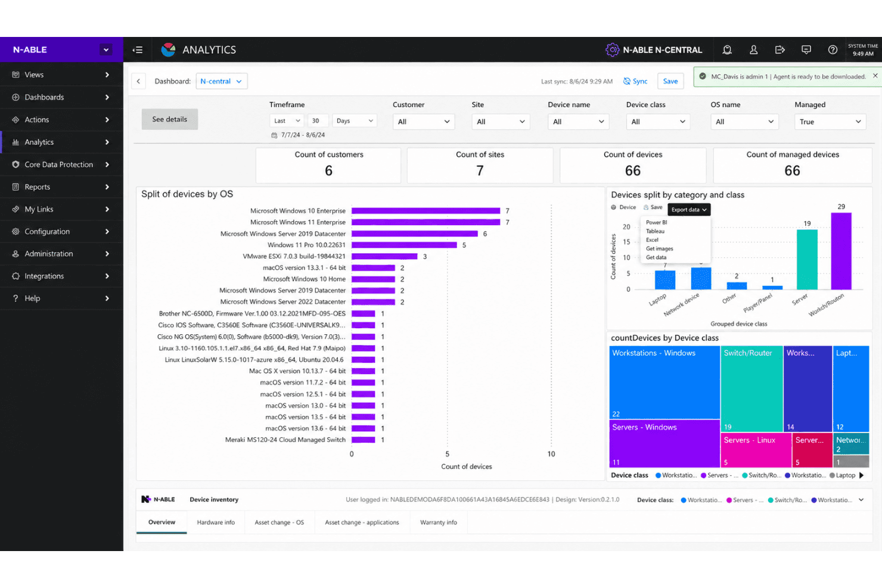Open the Customer filter dropdown
Image resolution: width=882 pixels, height=588 pixels.
click(x=424, y=122)
